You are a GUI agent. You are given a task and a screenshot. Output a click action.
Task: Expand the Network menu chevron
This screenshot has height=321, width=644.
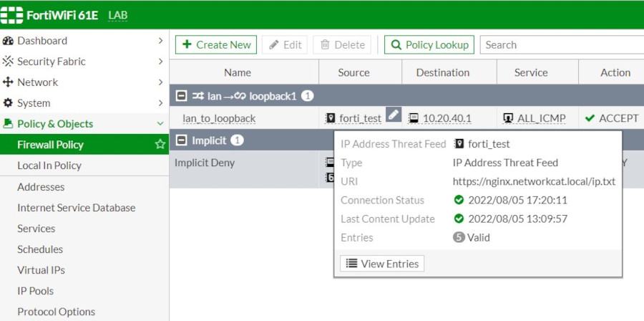coord(160,82)
